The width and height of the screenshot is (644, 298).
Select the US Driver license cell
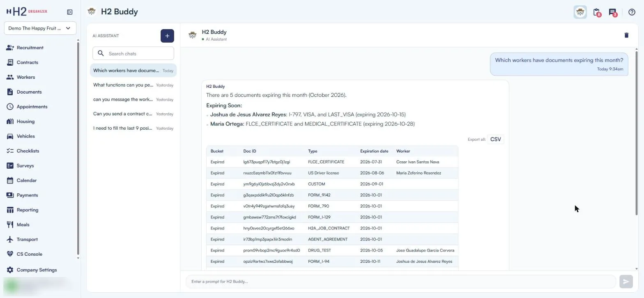(x=324, y=173)
